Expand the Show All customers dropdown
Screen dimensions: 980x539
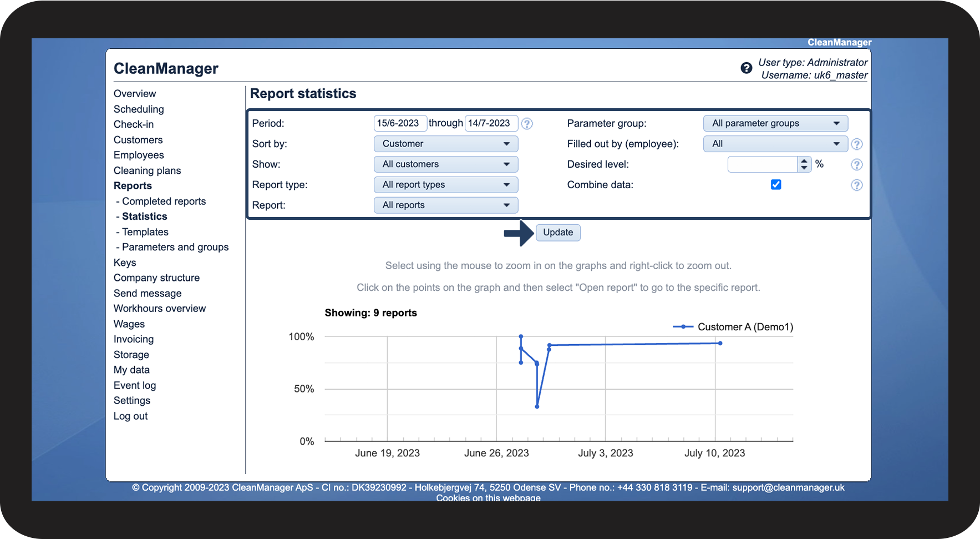(445, 164)
